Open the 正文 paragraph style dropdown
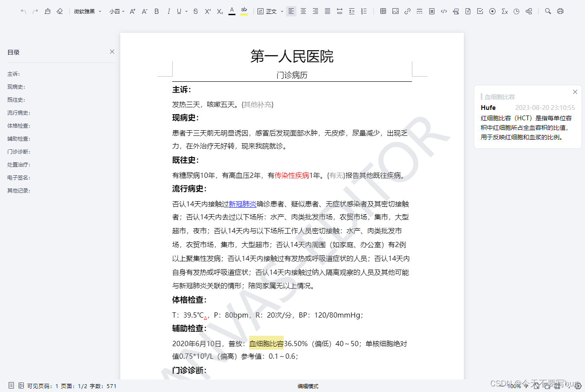This screenshot has height=392, width=585. tap(270, 11)
